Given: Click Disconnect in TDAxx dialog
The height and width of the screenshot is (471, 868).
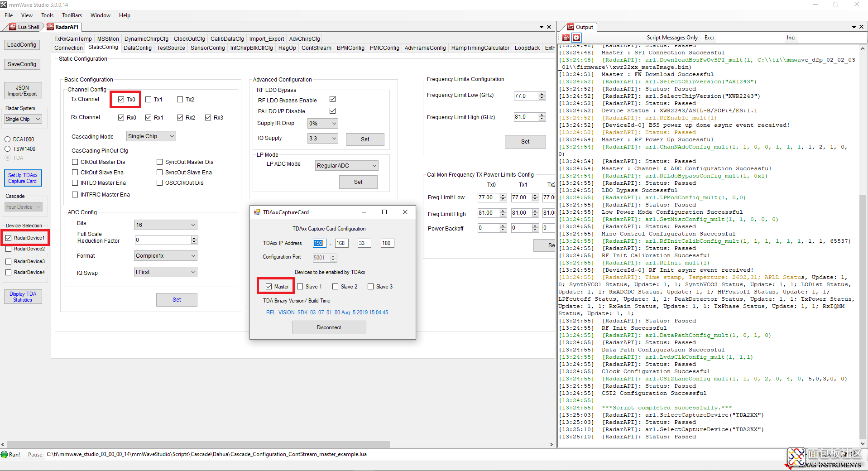Looking at the screenshot, I should 329,327.
